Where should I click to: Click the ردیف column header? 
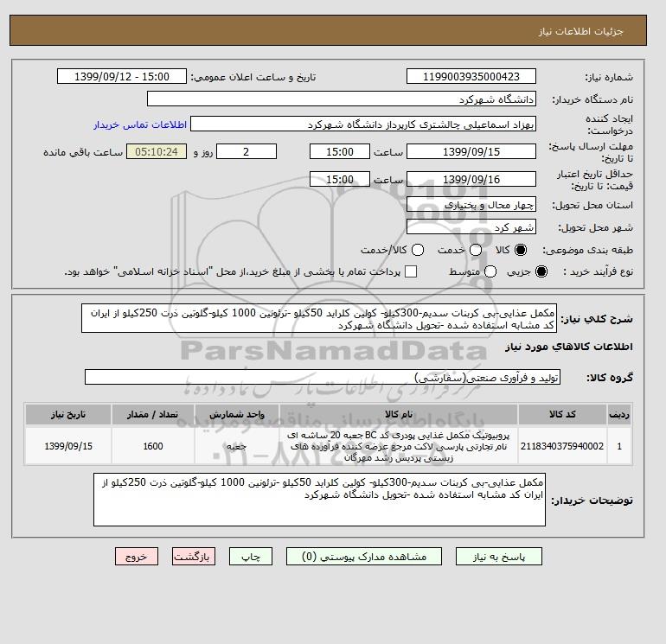(619, 414)
